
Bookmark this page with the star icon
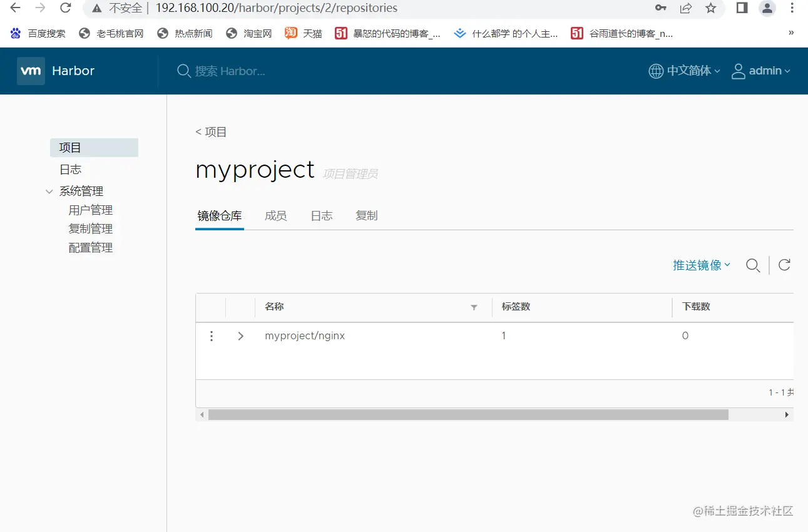click(x=711, y=8)
